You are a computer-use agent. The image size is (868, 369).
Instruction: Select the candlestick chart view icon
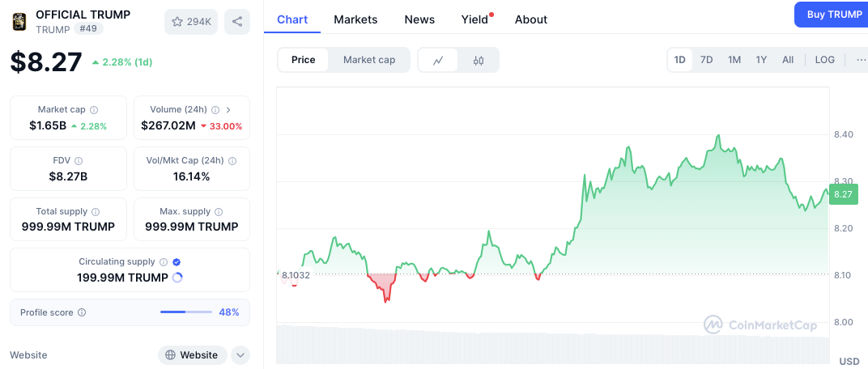[479, 60]
